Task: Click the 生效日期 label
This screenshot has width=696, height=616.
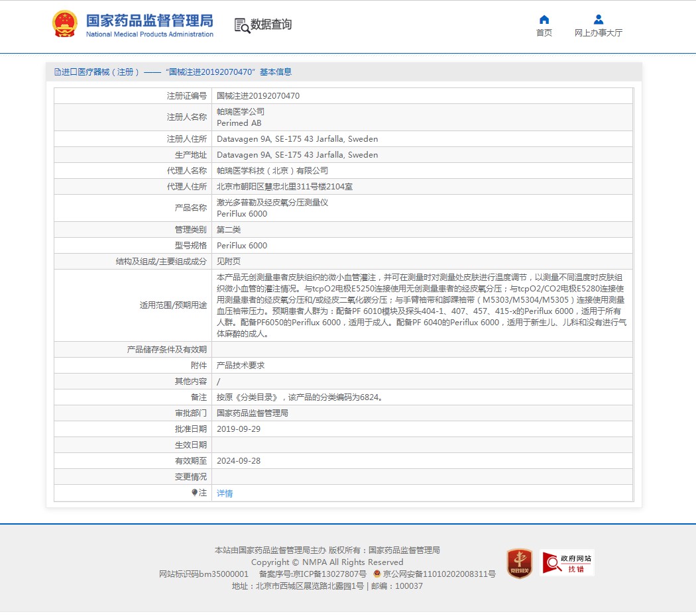Action: point(191,445)
